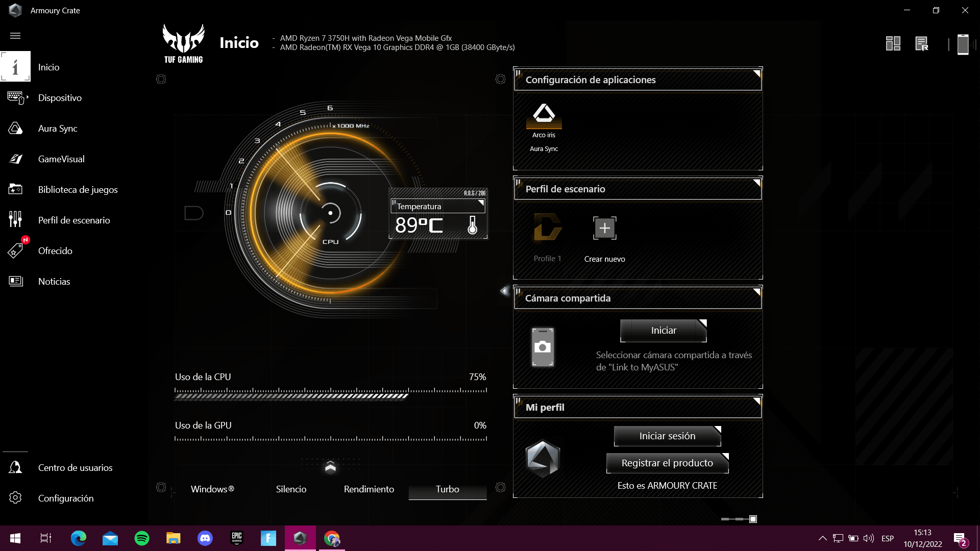Image resolution: width=980 pixels, height=551 pixels.
Task: Collapse the right panel with left arrow
Action: coord(504,291)
